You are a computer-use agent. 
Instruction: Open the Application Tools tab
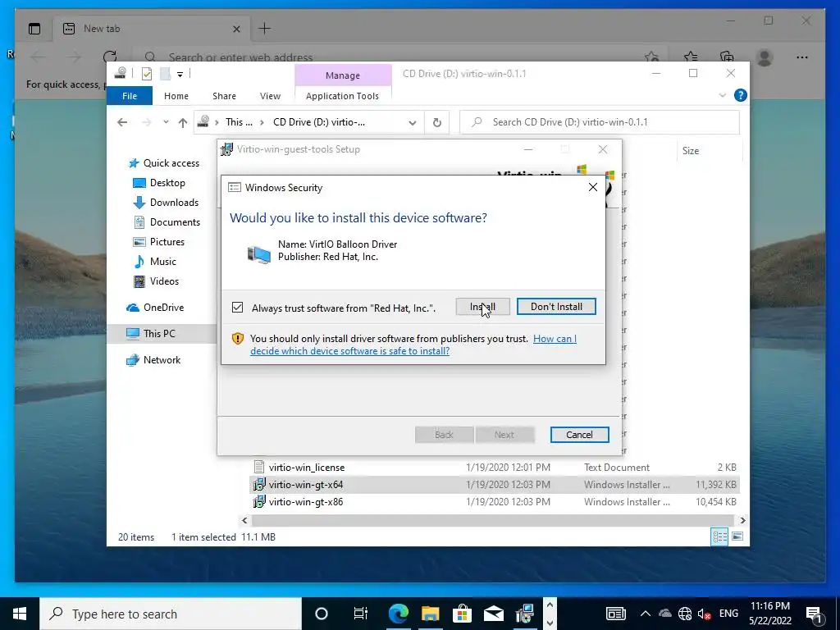click(x=342, y=96)
